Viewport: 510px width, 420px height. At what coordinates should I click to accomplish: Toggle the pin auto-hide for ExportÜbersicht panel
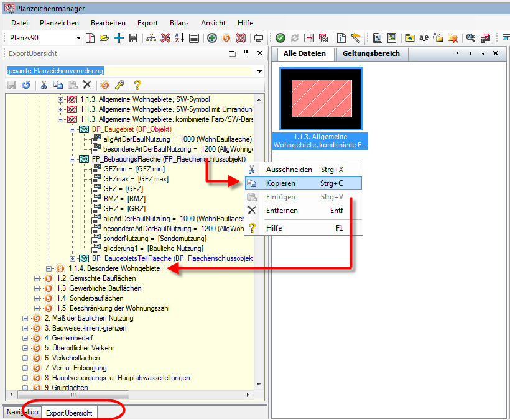[246, 54]
